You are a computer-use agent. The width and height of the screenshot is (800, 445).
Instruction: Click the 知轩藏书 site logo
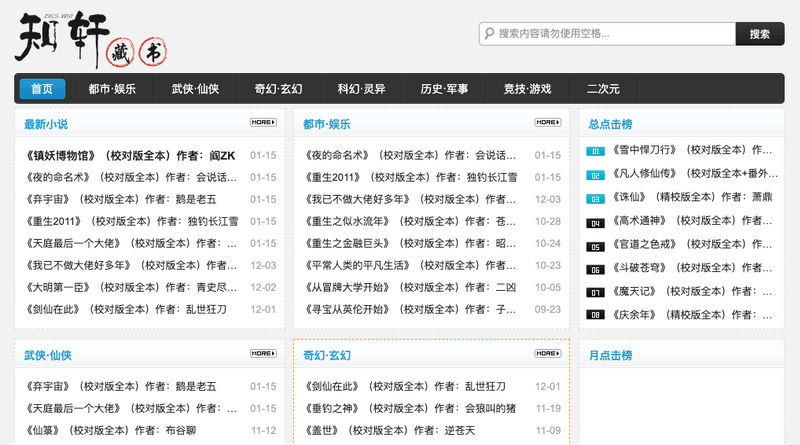point(91,40)
